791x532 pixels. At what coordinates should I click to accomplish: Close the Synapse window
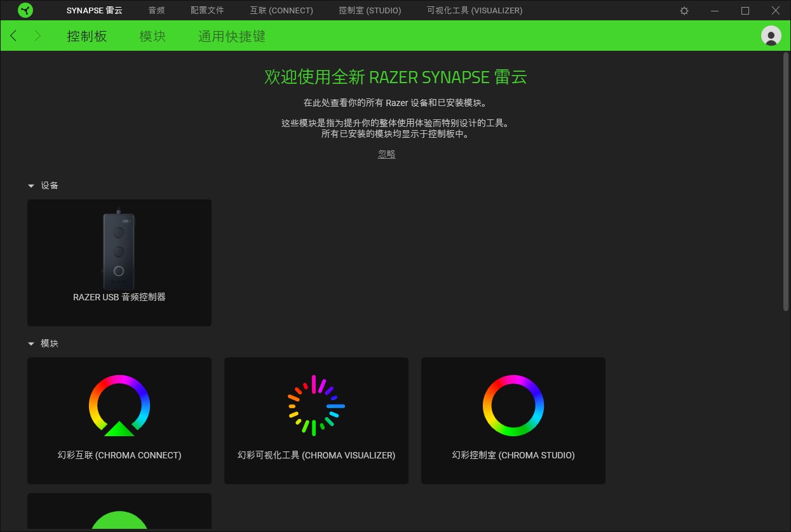(x=776, y=11)
